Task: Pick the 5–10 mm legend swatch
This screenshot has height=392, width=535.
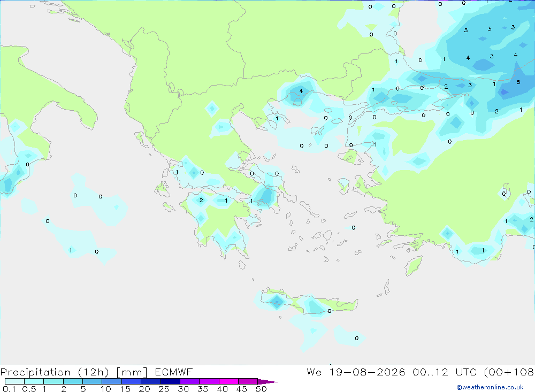Action: point(92,381)
